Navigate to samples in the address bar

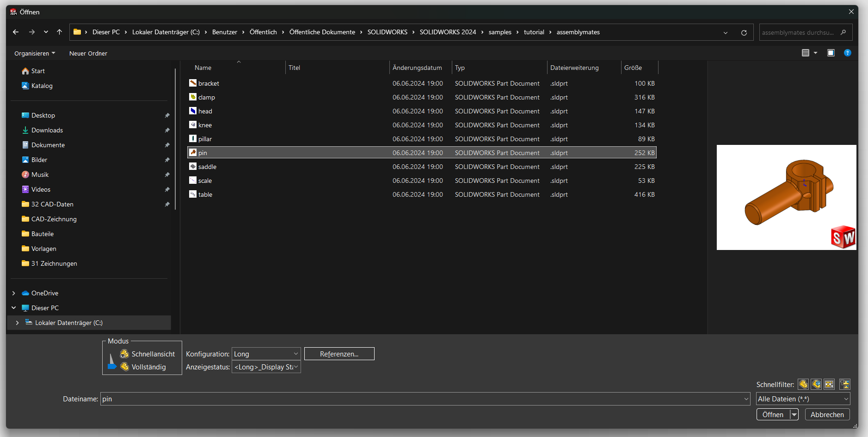point(500,32)
